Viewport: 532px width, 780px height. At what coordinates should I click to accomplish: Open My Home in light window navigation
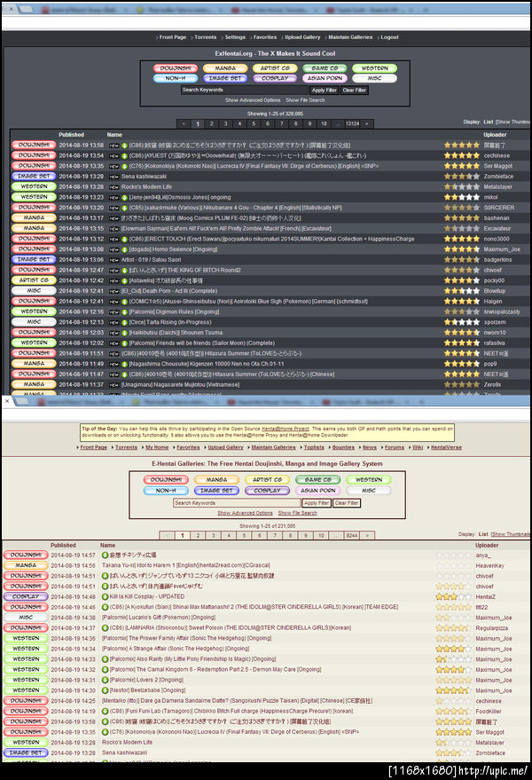[157, 448]
